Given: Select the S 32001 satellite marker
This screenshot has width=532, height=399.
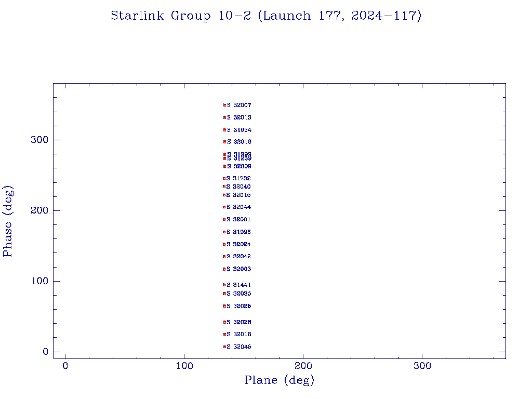Looking at the screenshot, I should [224, 219].
